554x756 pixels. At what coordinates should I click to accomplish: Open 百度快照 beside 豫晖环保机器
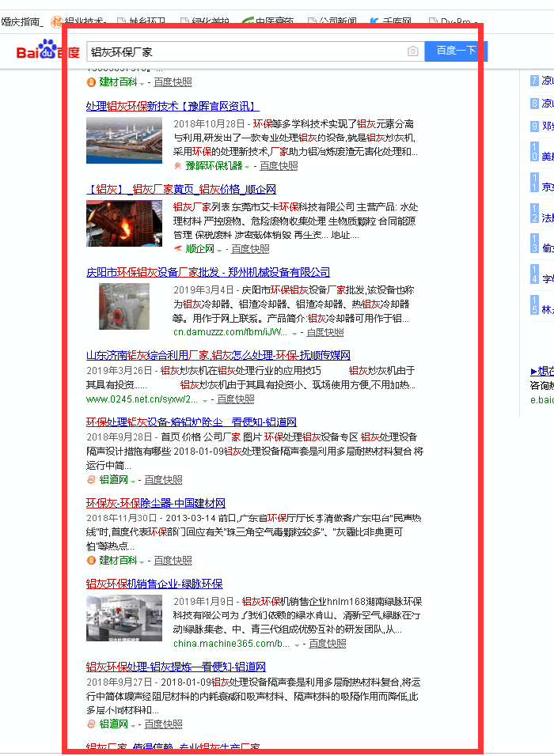(x=279, y=166)
